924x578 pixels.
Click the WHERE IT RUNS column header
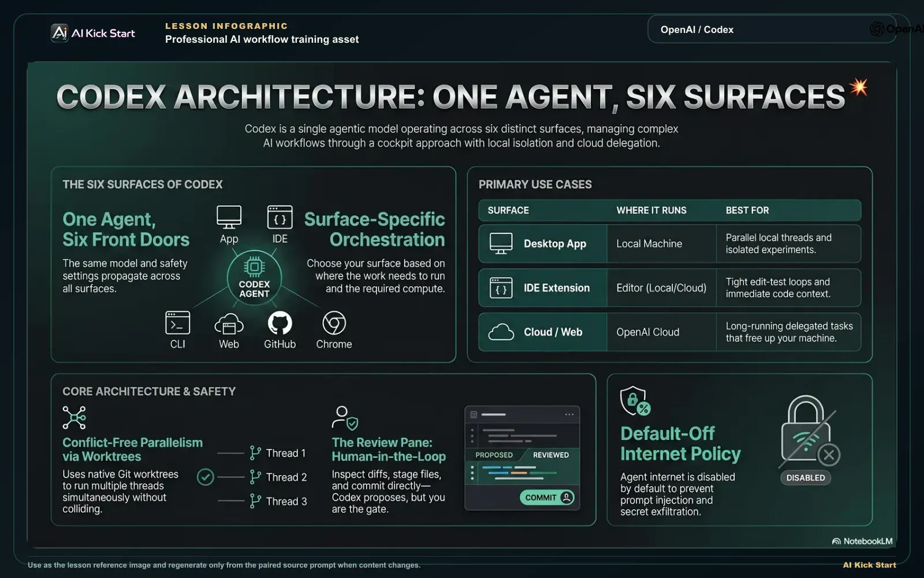(x=651, y=210)
